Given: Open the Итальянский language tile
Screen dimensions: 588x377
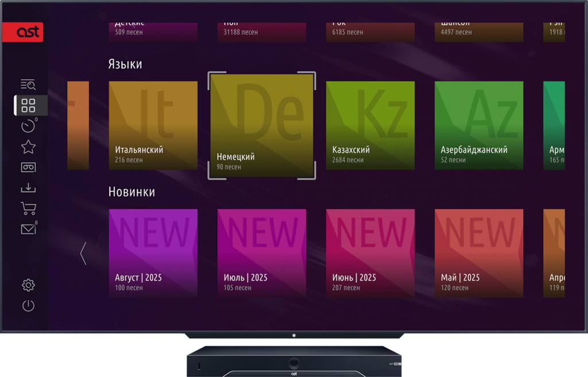Looking at the screenshot, I should pyautogui.click(x=153, y=125).
